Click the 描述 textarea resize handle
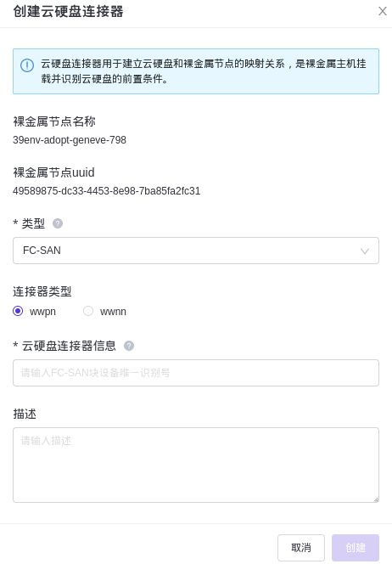The image size is (392, 564). pyautogui.click(x=376, y=499)
